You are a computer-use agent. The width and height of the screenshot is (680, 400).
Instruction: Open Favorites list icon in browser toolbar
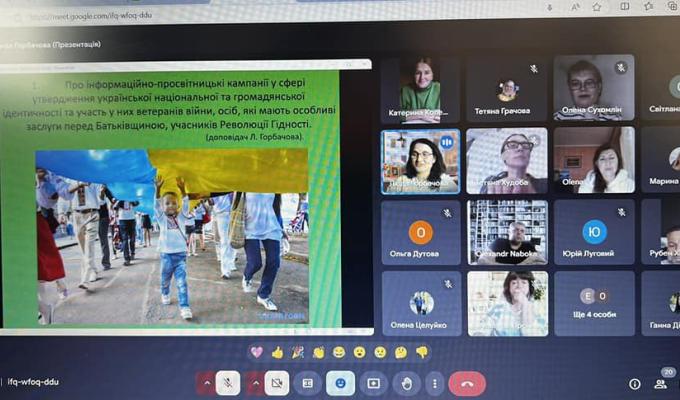(648, 6)
